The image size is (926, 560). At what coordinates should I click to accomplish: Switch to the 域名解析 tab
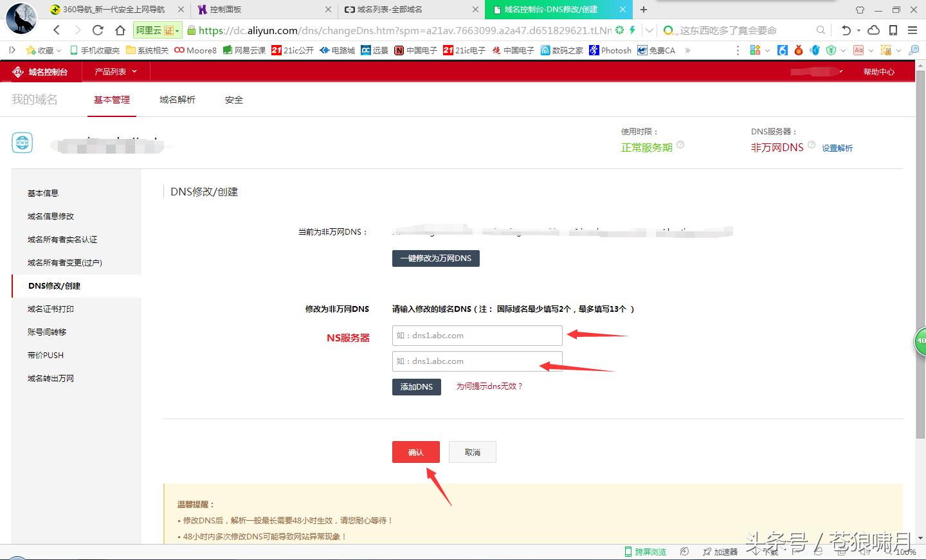[176, 100]
